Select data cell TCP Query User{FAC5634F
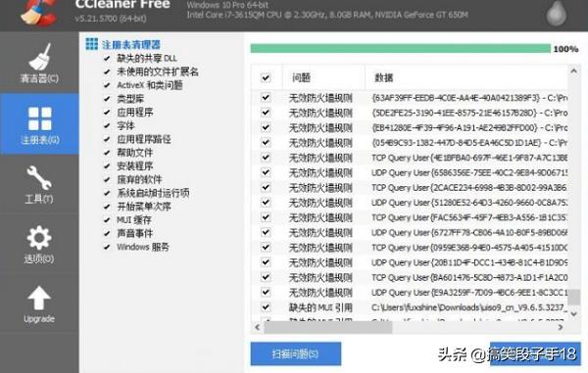588x373 pixels. tap(469, 217)
